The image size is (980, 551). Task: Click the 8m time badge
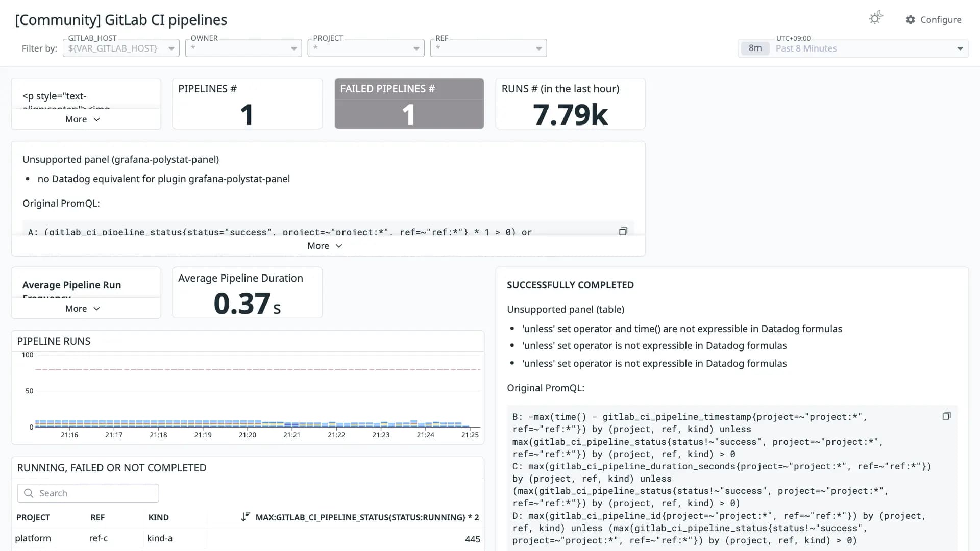click(x=755, y=48)
